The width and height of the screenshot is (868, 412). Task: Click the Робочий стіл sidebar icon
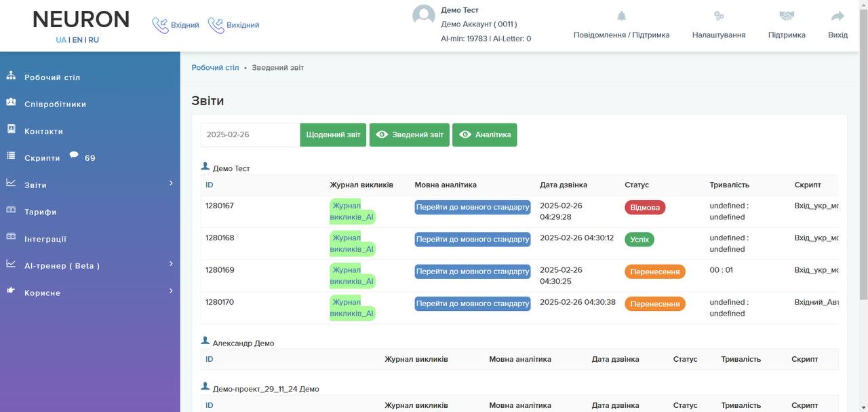click(11, 77)
